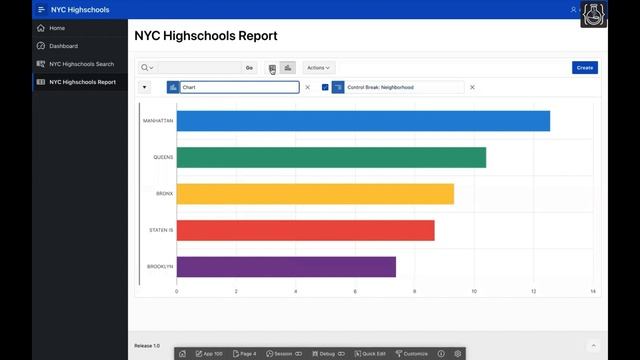Click the purple BROOKLYN bar
The image size is (640, 360).
click(x=286, y=267)
